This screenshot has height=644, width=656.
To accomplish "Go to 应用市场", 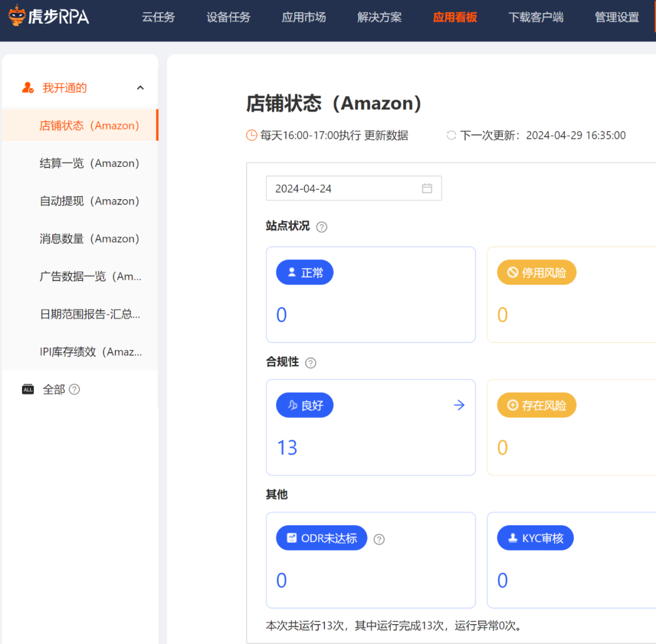I will [x=304, y=17].
